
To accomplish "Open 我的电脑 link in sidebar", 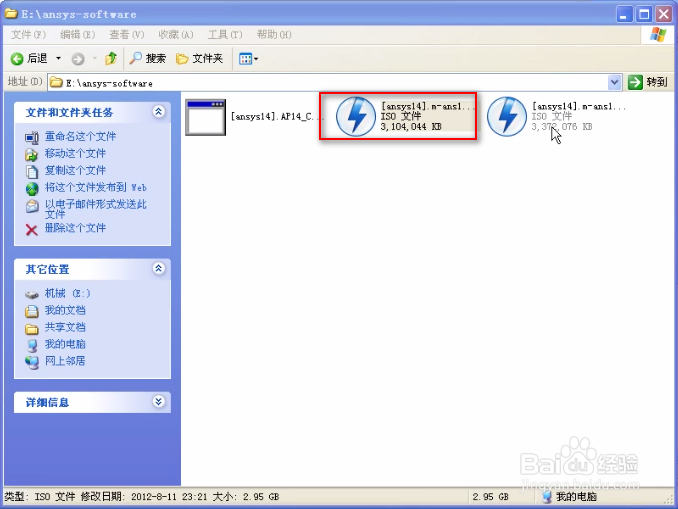I will pyautogui.click(x=65, y=344).
